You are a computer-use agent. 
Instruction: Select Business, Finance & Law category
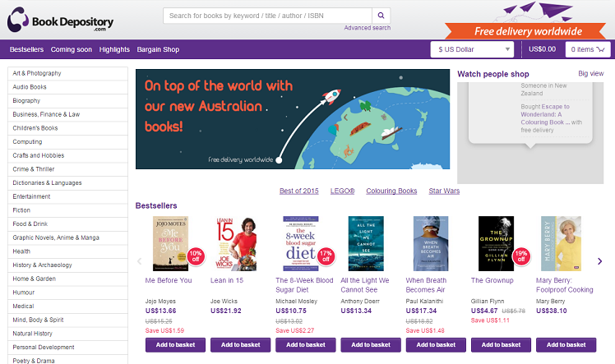coord(68,114)
